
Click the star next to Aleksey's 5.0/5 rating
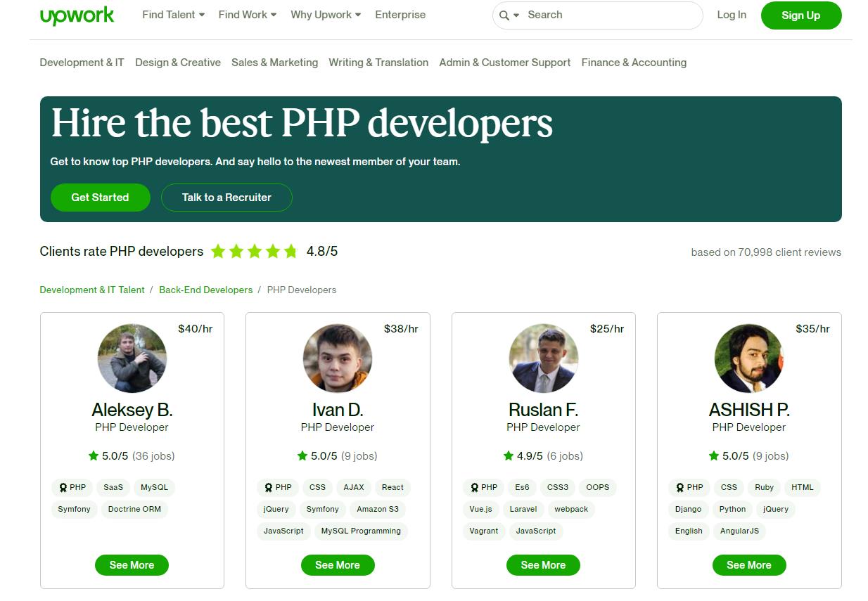(x=94, y=455)
